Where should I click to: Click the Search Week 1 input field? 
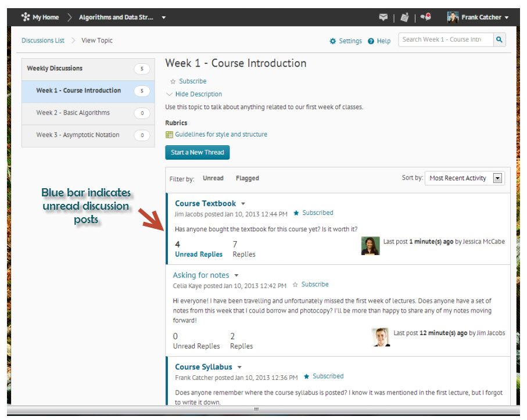(x=445, y=40)
